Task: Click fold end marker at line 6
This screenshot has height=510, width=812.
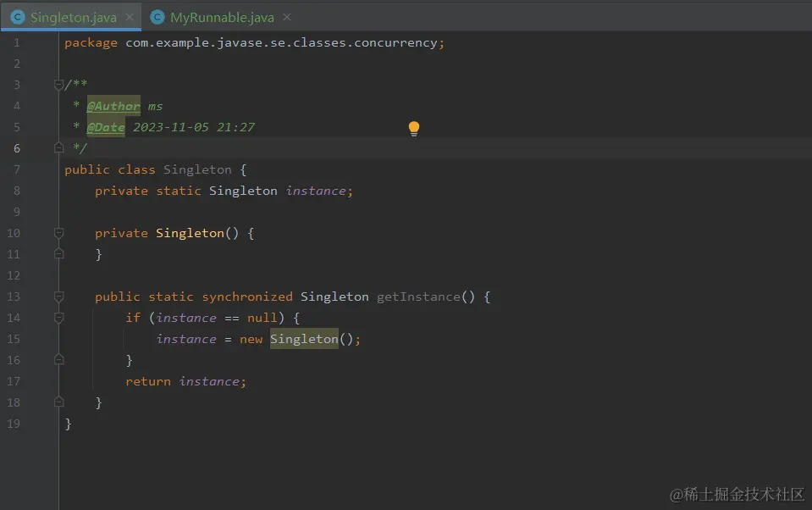Action: 58,147
